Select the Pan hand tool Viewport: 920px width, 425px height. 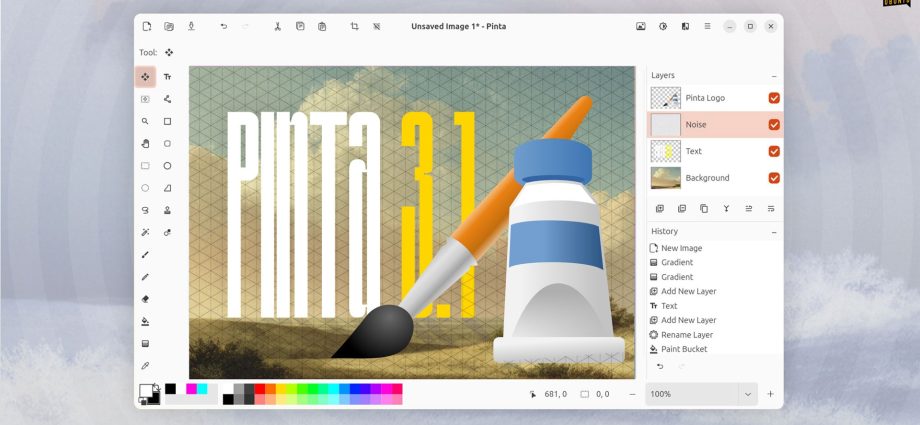click(x=145, y=144)
